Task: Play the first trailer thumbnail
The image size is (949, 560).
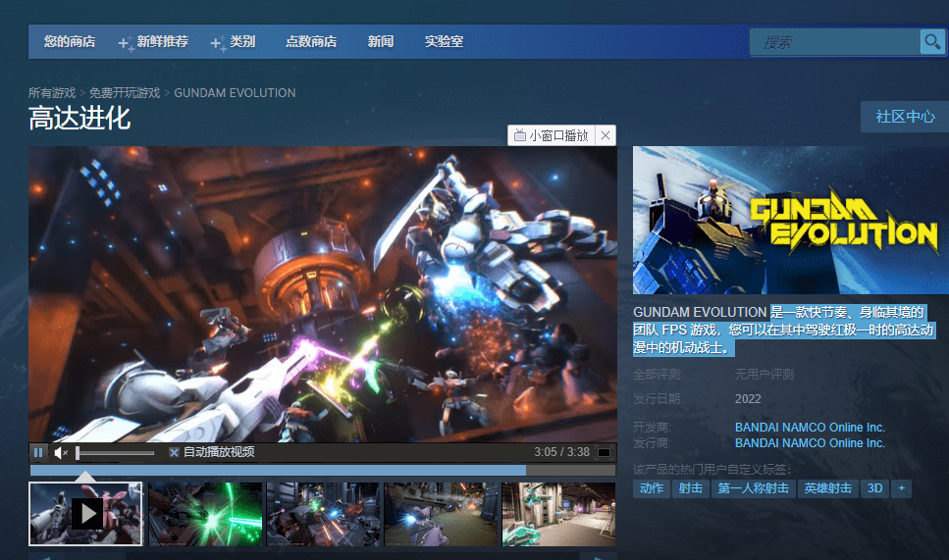Action: (85, 514)
